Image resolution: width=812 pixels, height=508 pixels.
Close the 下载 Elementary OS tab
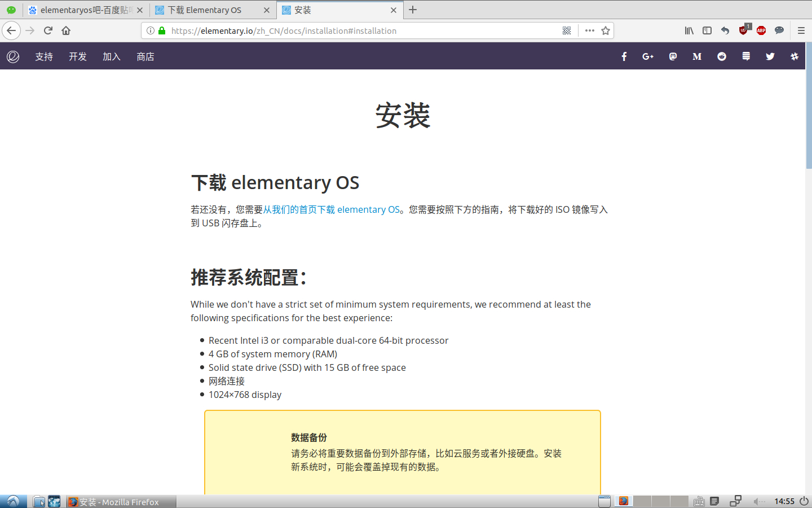pos(267,10)
